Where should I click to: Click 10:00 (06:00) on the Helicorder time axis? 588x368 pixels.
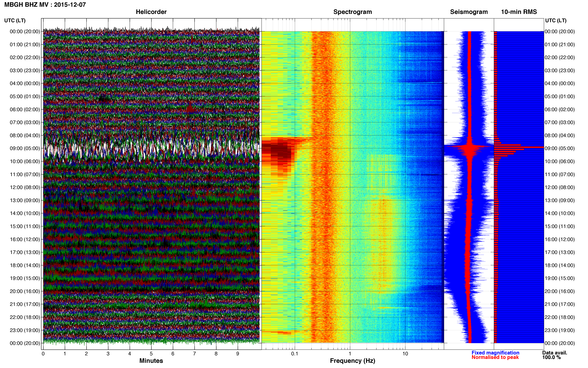[x=25, y=161]
